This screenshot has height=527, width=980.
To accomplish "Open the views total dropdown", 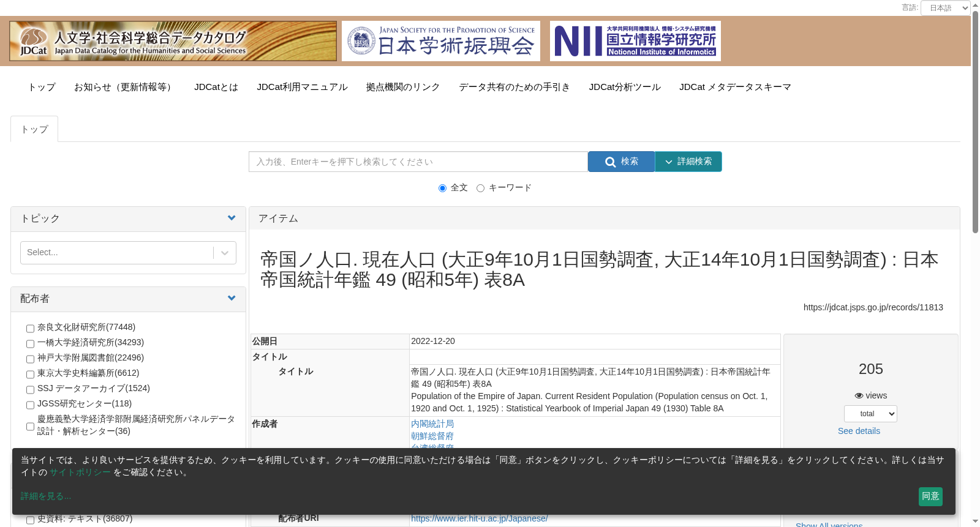I will point(870,414).
